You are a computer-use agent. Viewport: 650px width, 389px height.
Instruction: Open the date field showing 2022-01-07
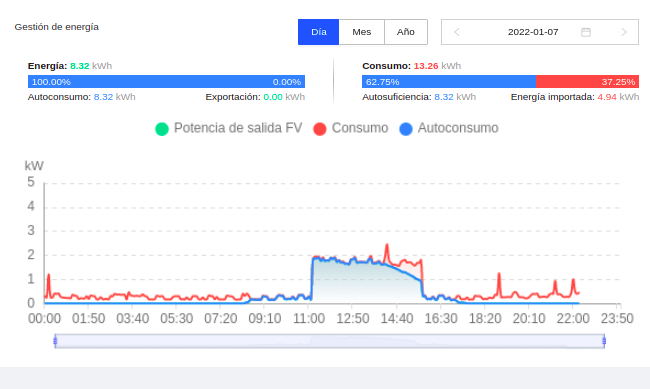pyautogui.click(x=533, y=32)
